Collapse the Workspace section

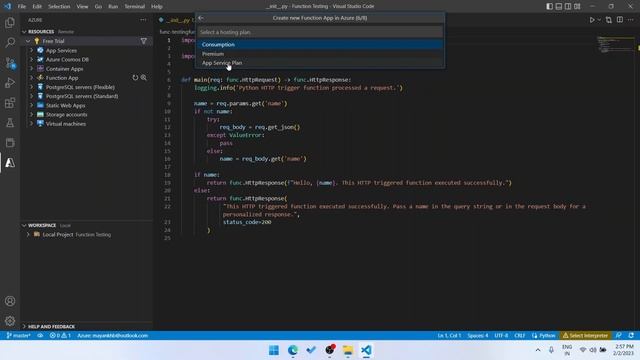point(24,225)
